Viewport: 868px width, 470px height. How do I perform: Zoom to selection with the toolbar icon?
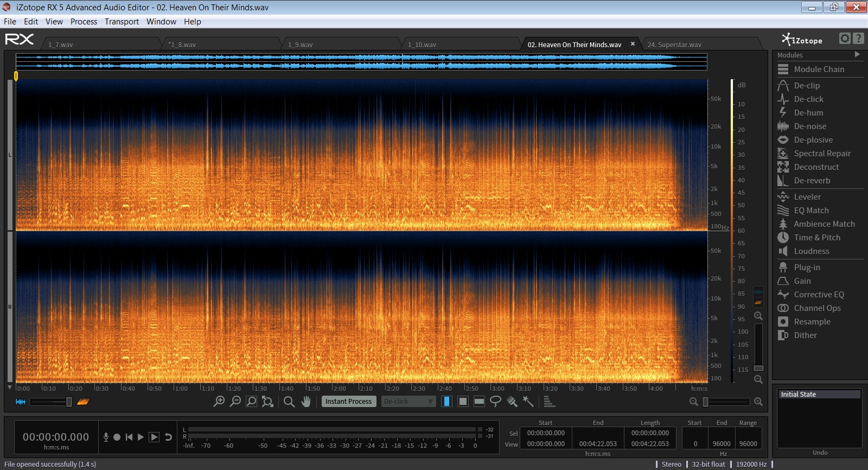pos(252,402)
